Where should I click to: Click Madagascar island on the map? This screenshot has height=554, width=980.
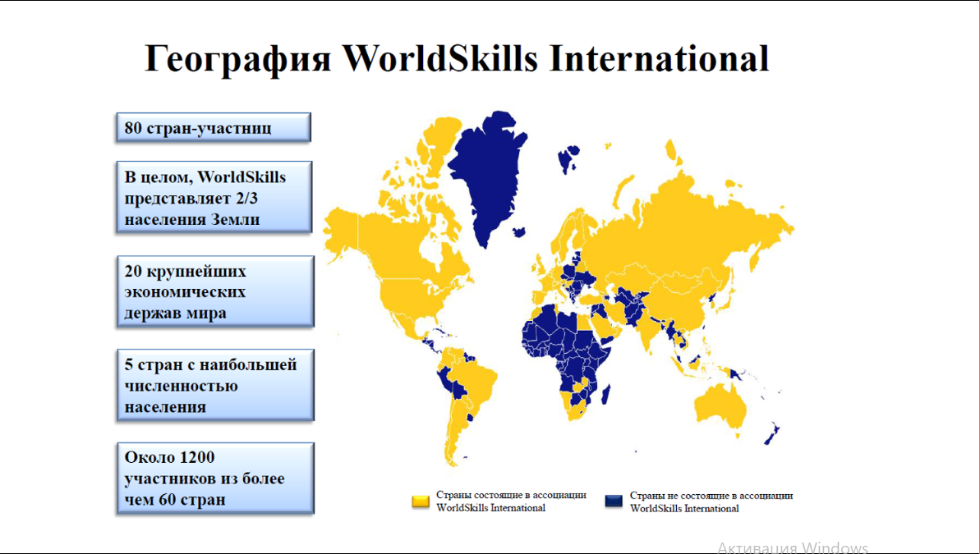(605, 394)
